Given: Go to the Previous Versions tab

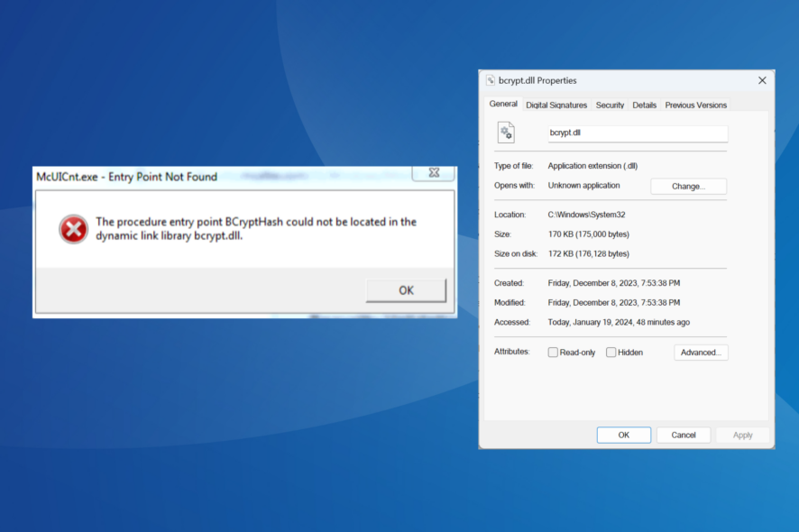Looking at the screenshot, I should pyautogui.click(x=696, y=105).
